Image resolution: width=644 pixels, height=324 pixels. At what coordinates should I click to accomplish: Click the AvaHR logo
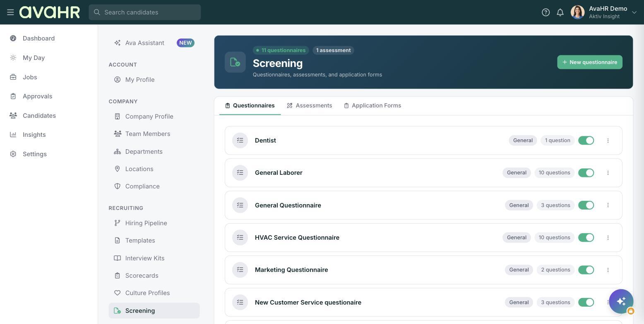tap(50, 12)
